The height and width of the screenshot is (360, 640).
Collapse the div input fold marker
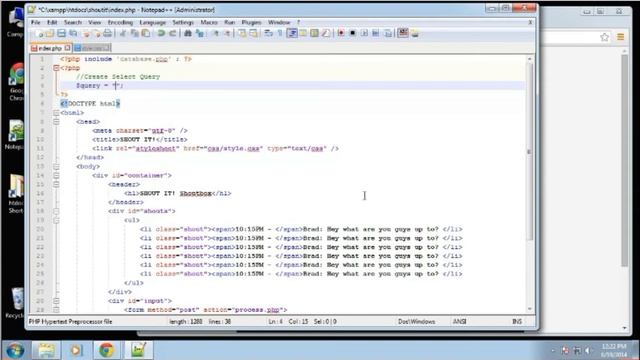tap(56, 301)
